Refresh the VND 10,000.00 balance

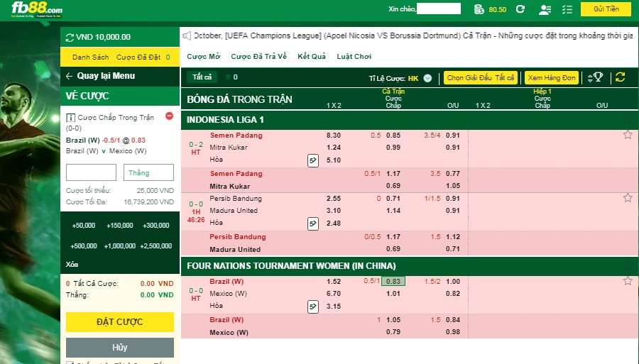[70, 37]
